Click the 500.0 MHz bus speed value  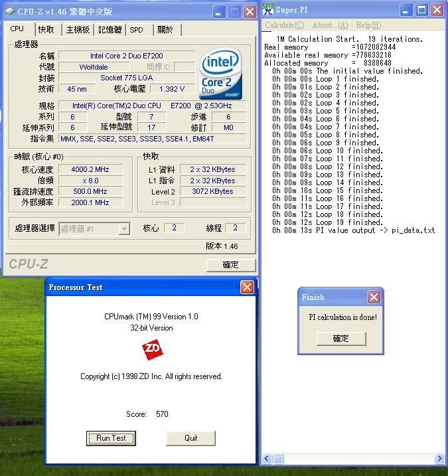[x=90, y=192]
